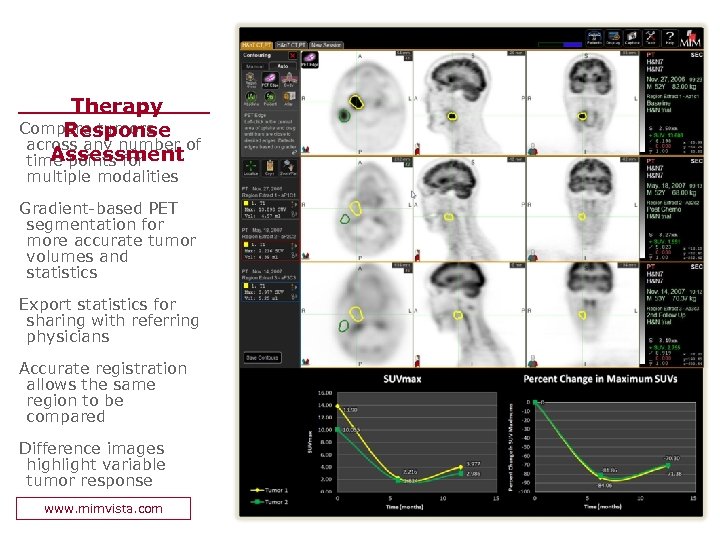Click the MIM logo icon
Image resolution: width=720 pixels, height=540 pixels.
pyautogui.click(x=690, y=38)
